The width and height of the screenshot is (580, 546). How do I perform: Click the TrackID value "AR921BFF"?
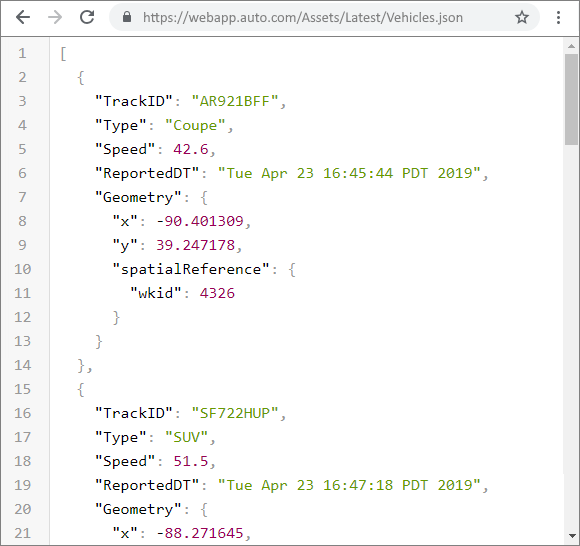tap(235, 101)
